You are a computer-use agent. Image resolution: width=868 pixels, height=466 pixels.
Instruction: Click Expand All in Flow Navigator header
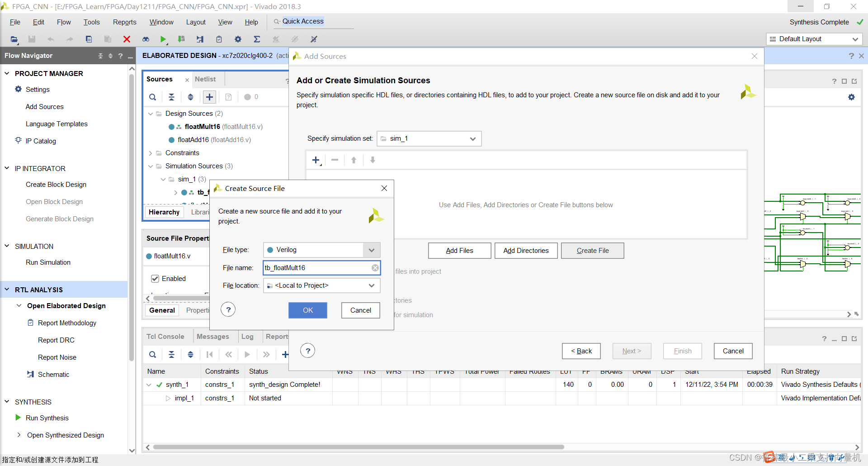click(110, 56)
